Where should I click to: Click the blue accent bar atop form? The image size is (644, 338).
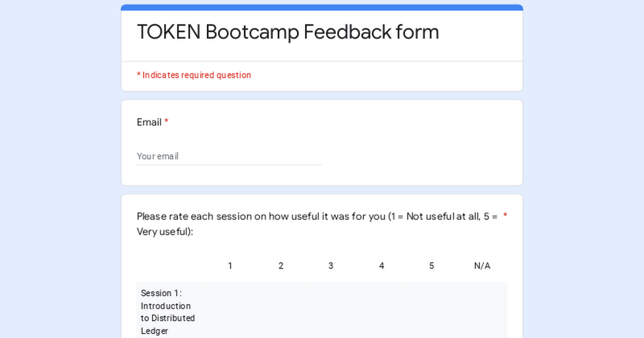pos(322,8)
